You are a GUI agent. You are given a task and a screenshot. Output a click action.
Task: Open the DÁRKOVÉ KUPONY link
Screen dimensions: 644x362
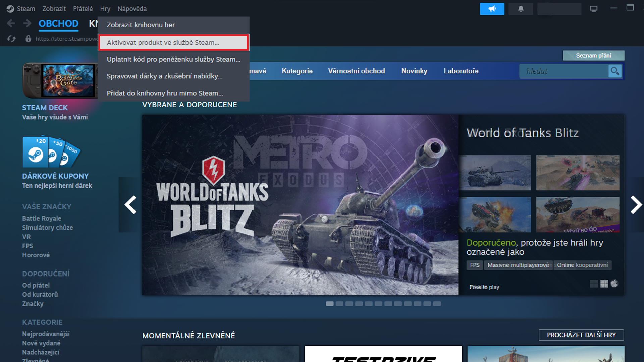point(55,176)
